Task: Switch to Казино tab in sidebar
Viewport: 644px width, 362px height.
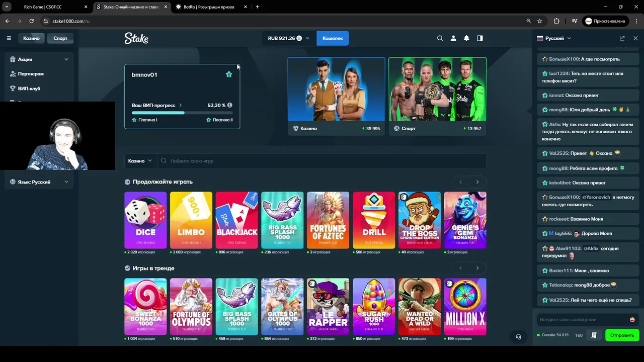Action: pos(31,38)
